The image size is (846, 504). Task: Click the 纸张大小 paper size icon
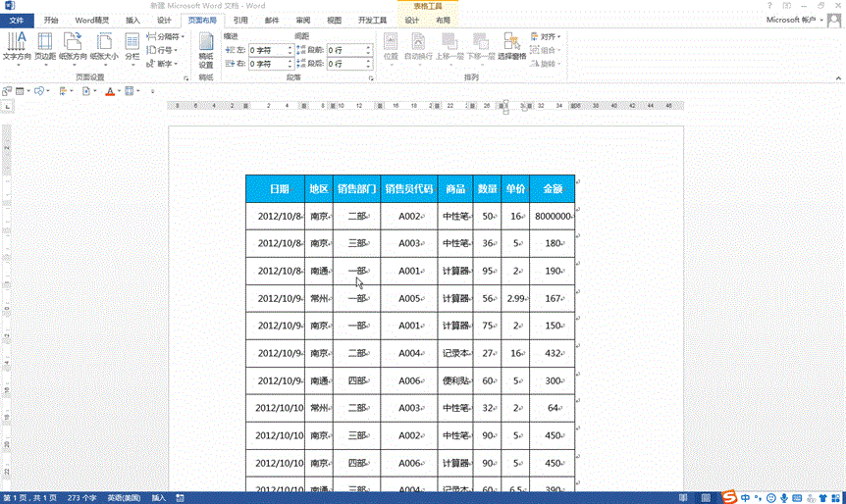point(103,45)
